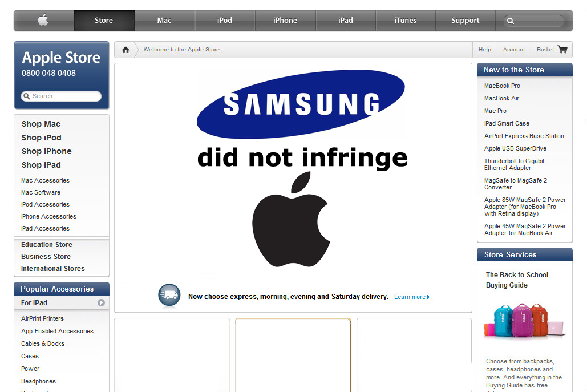This screenshot has height=392, width=587.
Task: Open Shop iPhone
Action: coord(46,151)
